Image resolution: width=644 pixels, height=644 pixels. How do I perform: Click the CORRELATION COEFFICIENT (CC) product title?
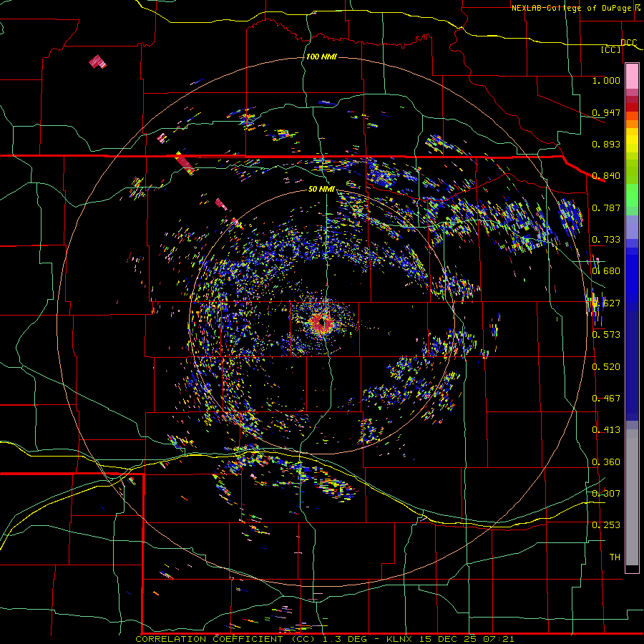point(225,639)
